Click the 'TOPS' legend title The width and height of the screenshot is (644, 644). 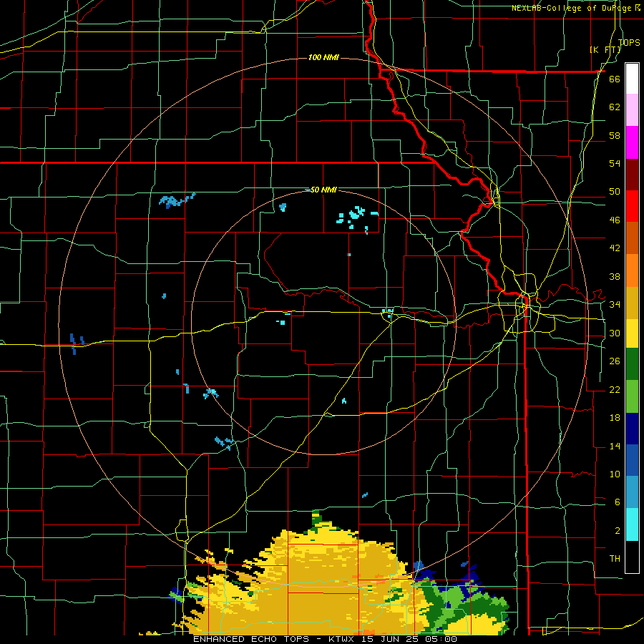(x=629, y=42)
